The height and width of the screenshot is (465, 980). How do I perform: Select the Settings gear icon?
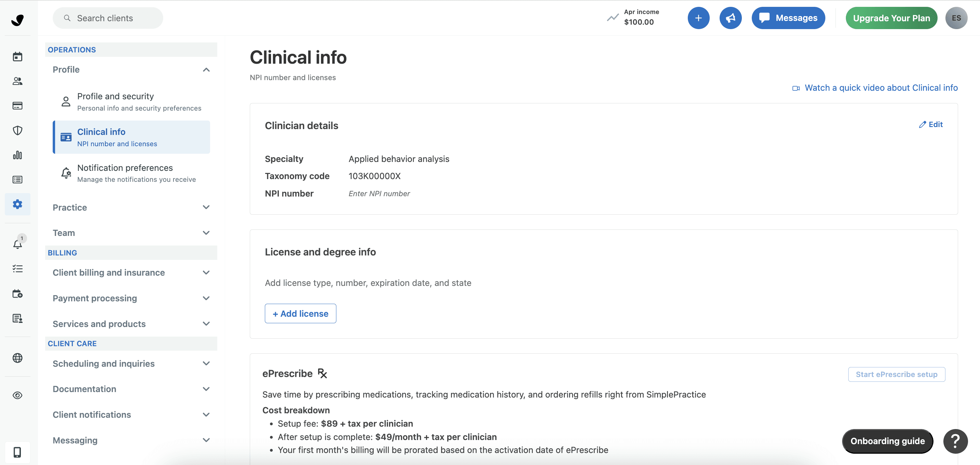point(17,204)
